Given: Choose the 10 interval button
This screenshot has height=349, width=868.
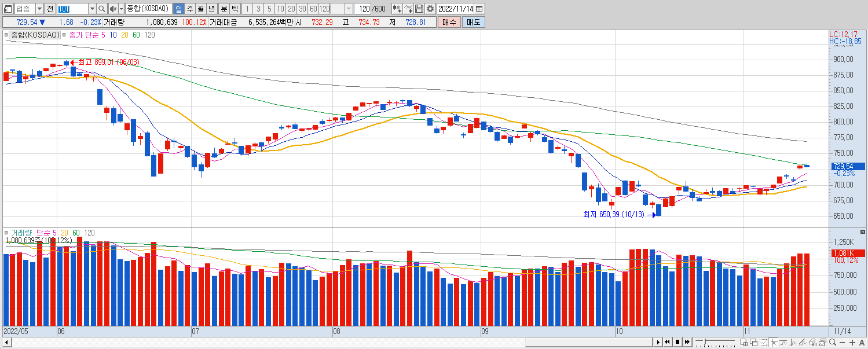Looking at the screenshot, I should coord(280,9).
